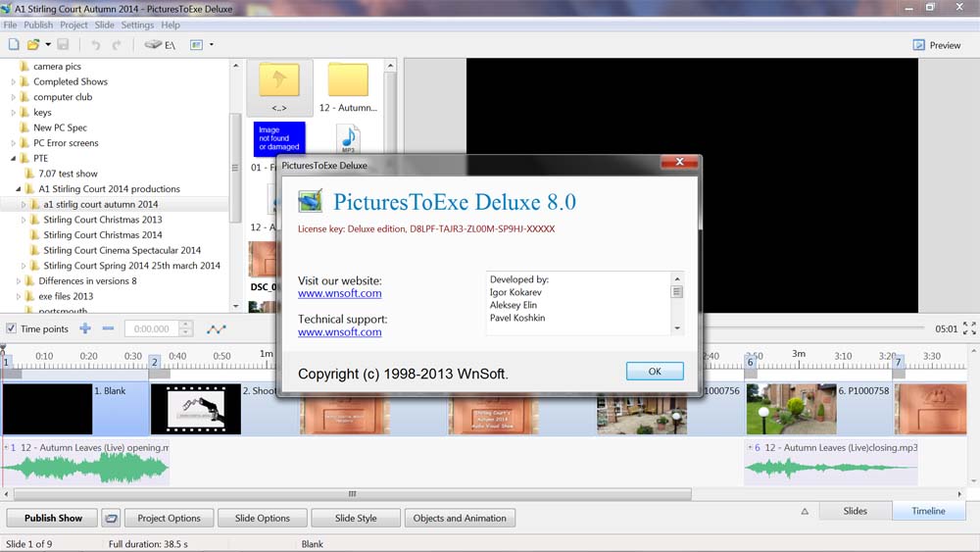Click the Save project disk icon
The image size is (980, 552).
tap(63, 44)
